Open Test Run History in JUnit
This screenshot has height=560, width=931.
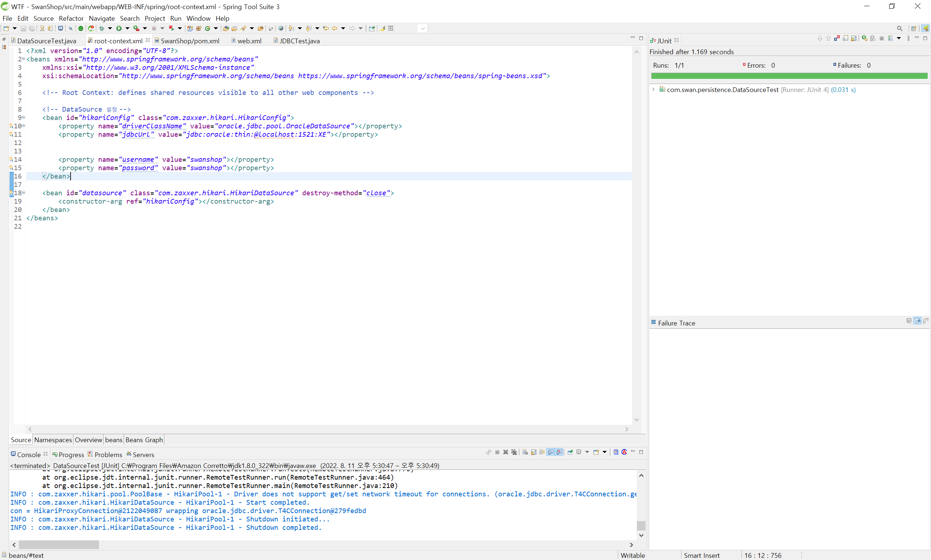coord(890,39)
